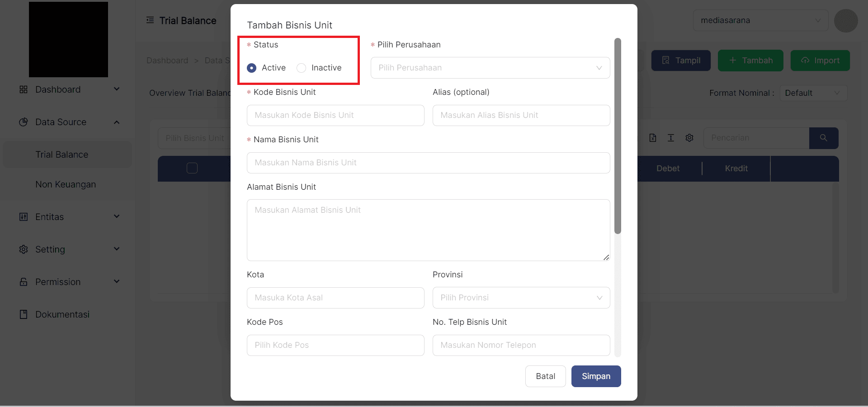Viewport: 868px width, 407px height.
Task: Click the user avatar circle
Action: [846, 21]
